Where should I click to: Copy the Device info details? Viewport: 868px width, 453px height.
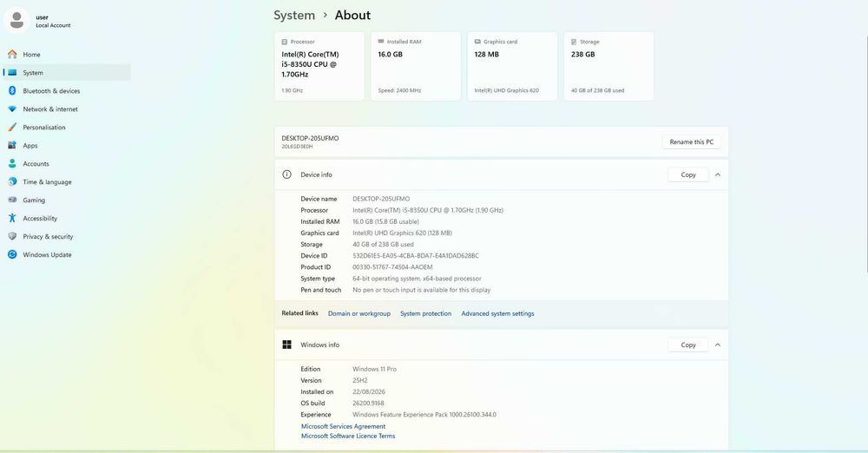point(688,174)
